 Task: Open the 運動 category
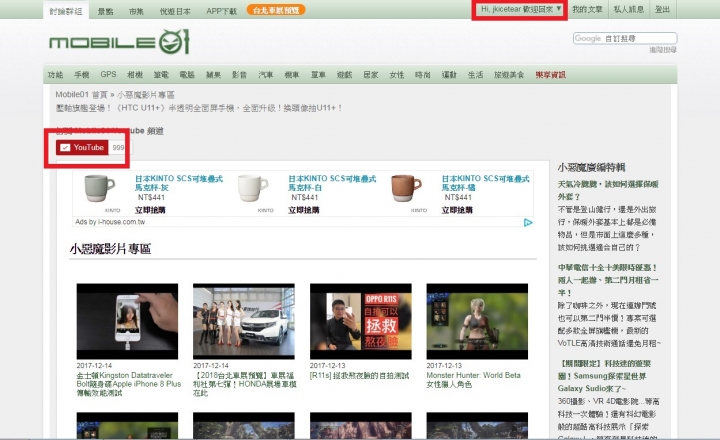coord(449,74)
